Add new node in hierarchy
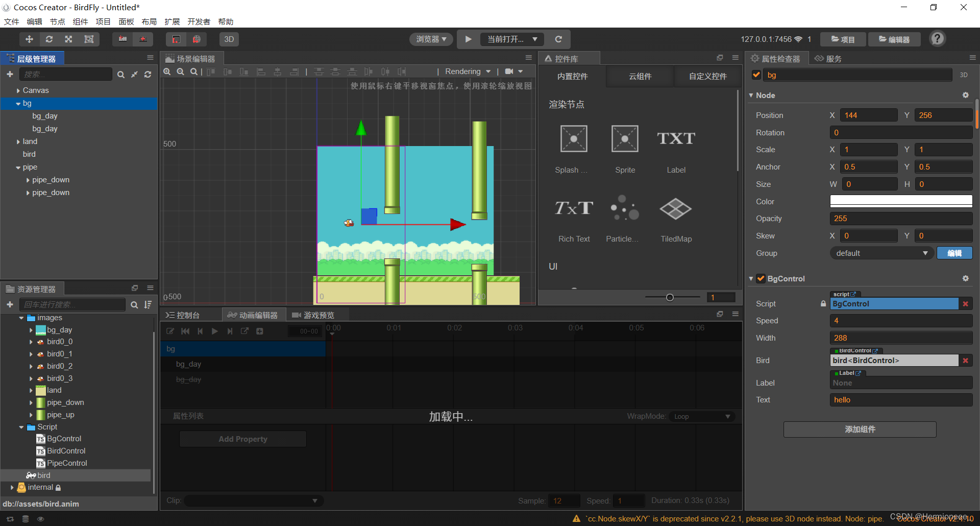 coord(10,75)
